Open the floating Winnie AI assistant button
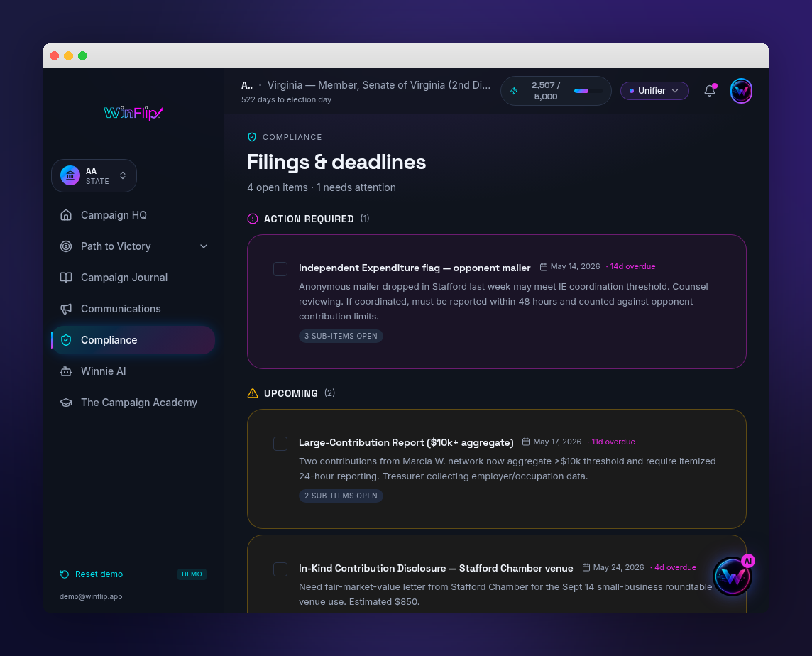 [x=733, y=576]
